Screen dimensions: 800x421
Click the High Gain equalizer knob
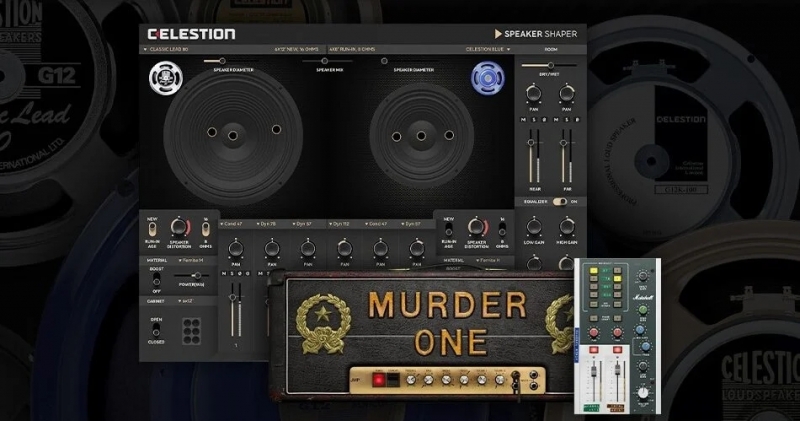[x=567, y=226]
